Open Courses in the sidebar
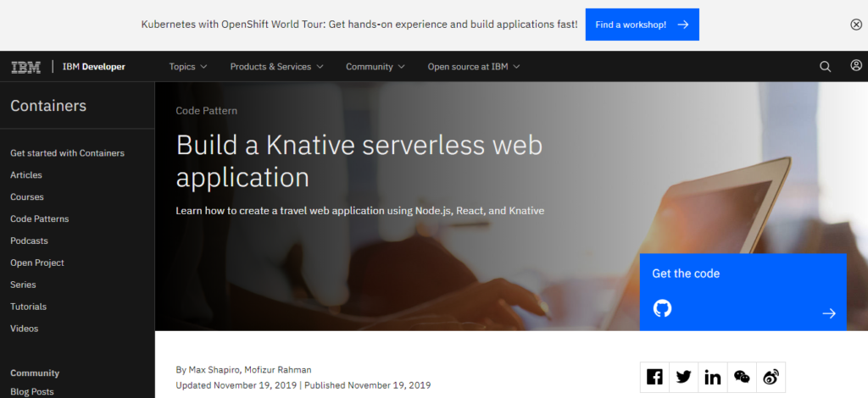The height and width of the screenshot is (398, 868). [x=26, y=196]
